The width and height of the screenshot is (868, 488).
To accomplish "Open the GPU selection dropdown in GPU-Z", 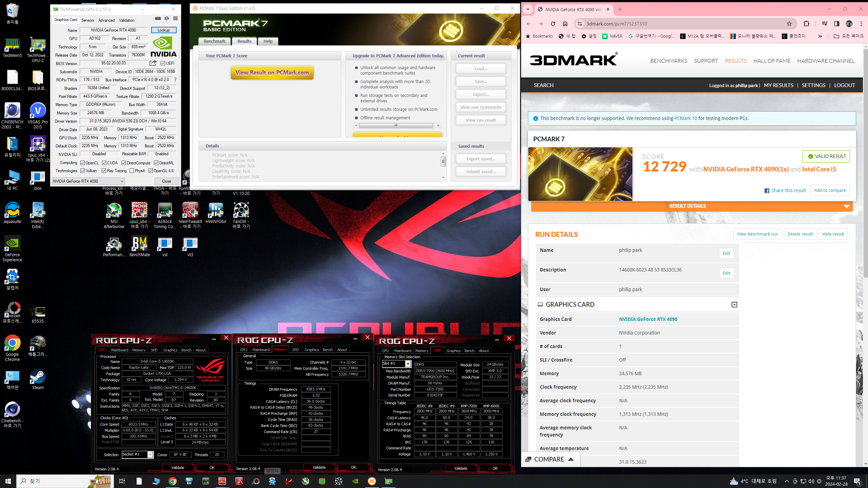I will [x=88, y=181].
